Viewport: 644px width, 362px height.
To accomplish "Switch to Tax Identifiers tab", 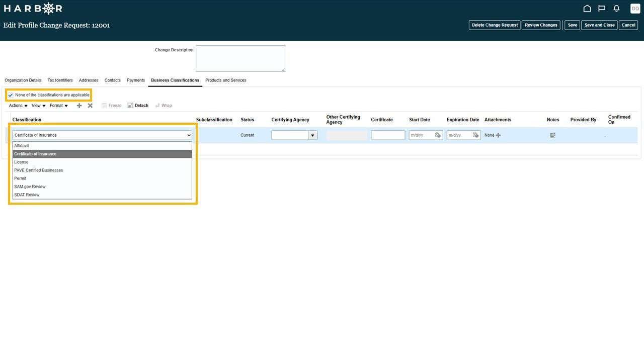I will 60,80.
